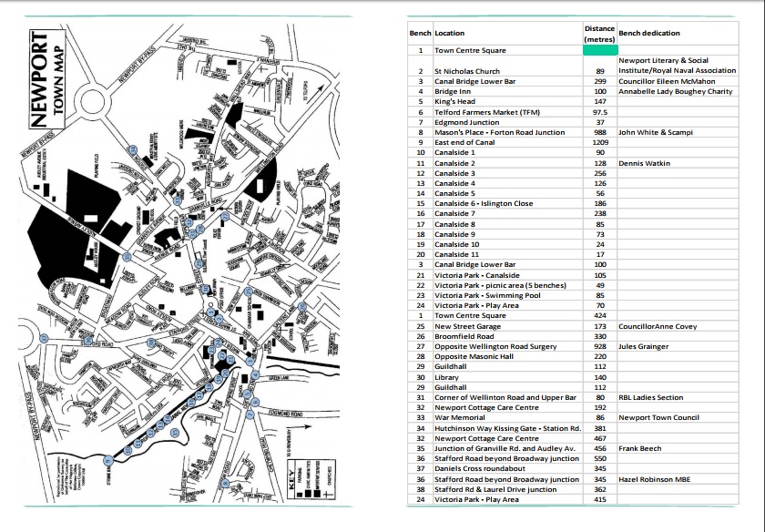This screenshot has height=532, width=765.
Task: Select 'Victoria Park - Swimming Pool' cell
Action: (508, 295)
